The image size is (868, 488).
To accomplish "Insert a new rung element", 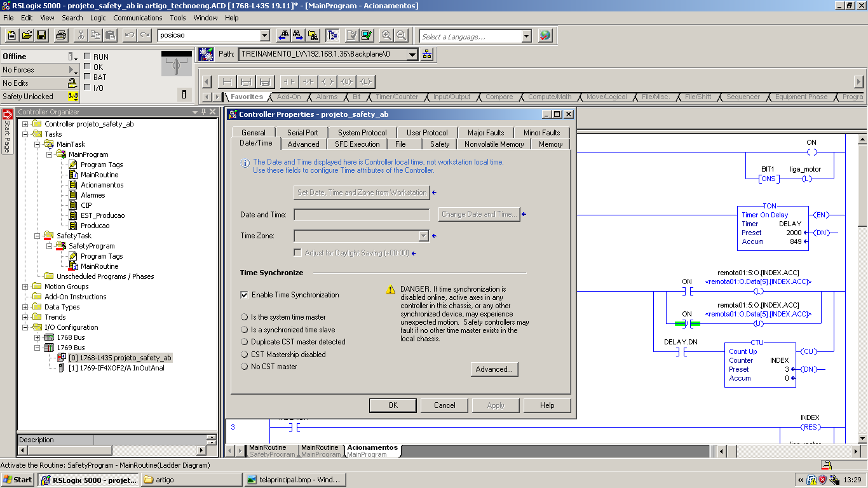I will point(227,81).
